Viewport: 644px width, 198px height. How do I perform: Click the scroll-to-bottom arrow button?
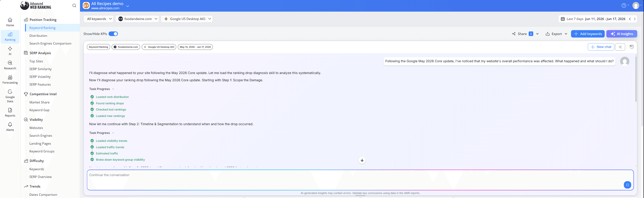click(x=362, y=160)
